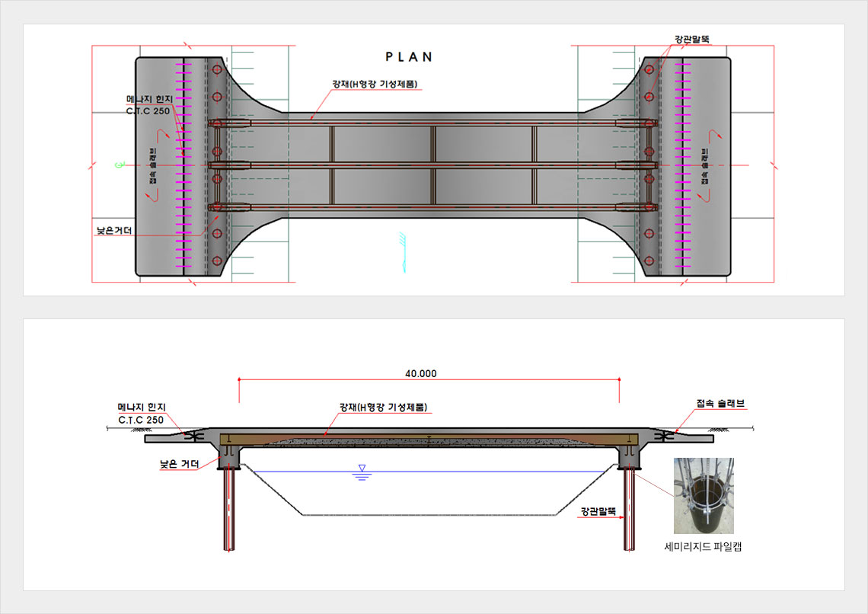Image resolution: width=868 pixels, height=614 pixels.
Task: Open the semi-rigid pile cap photo
Action: (704, 496)
